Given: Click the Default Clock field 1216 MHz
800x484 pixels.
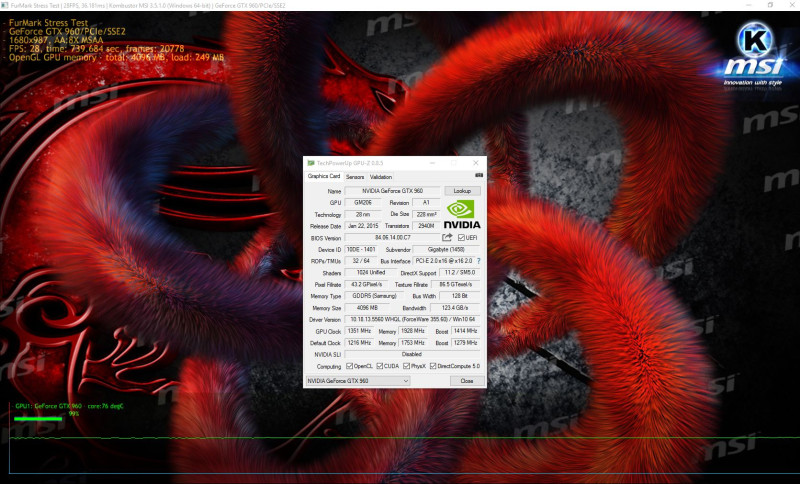Looking at the screenshot, I should tap(359, 343).
